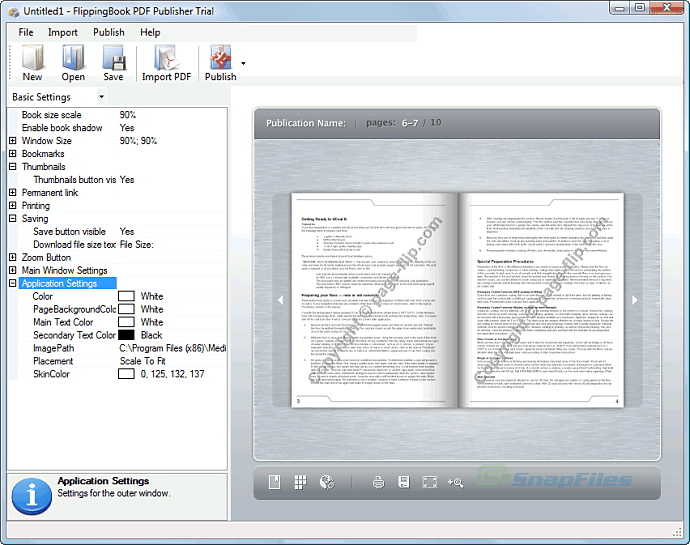This screenshot has width=690, height=545.
Task: Click the left page of the book preview
Action: coord(375,300)
